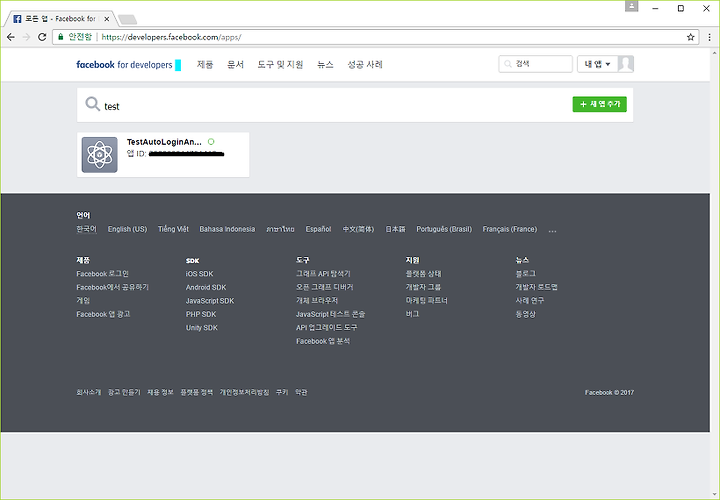Open 사례 연구 footer link

529,300
